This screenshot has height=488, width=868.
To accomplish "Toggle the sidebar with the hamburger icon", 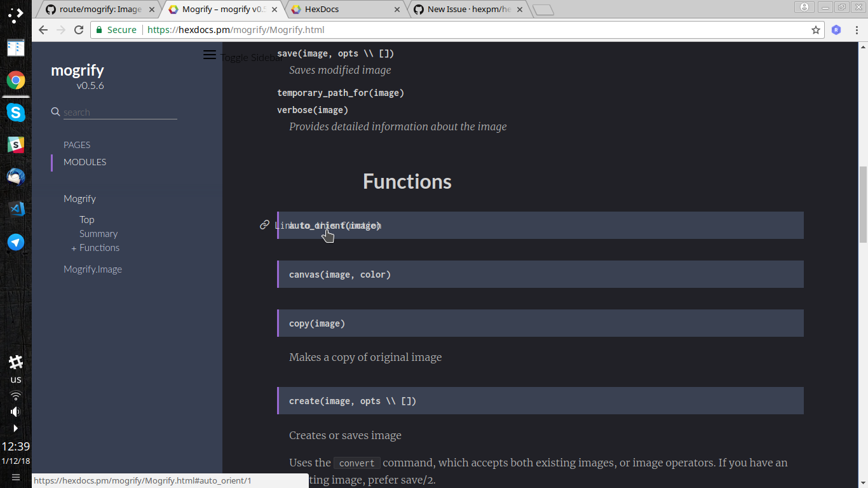I will coord(210,55).
